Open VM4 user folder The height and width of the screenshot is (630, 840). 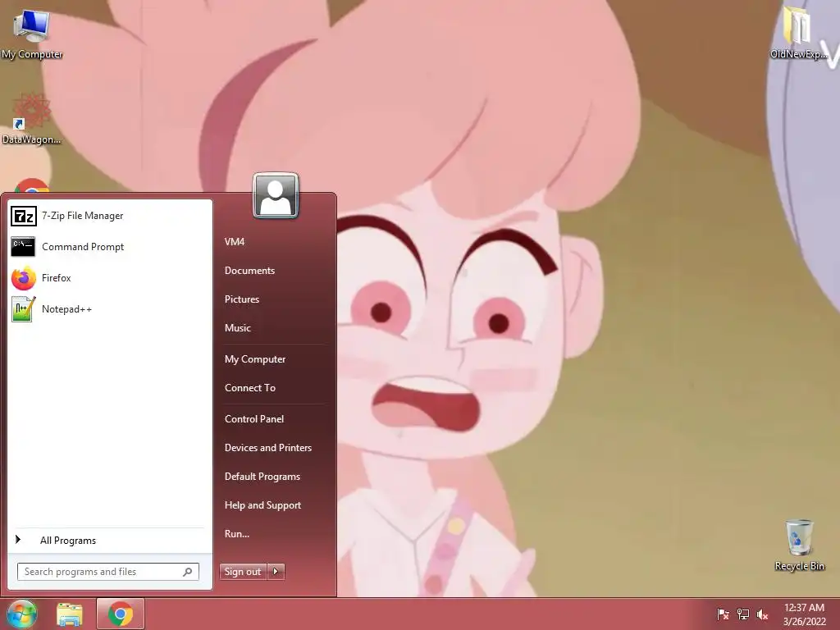[x=235, y=242]
